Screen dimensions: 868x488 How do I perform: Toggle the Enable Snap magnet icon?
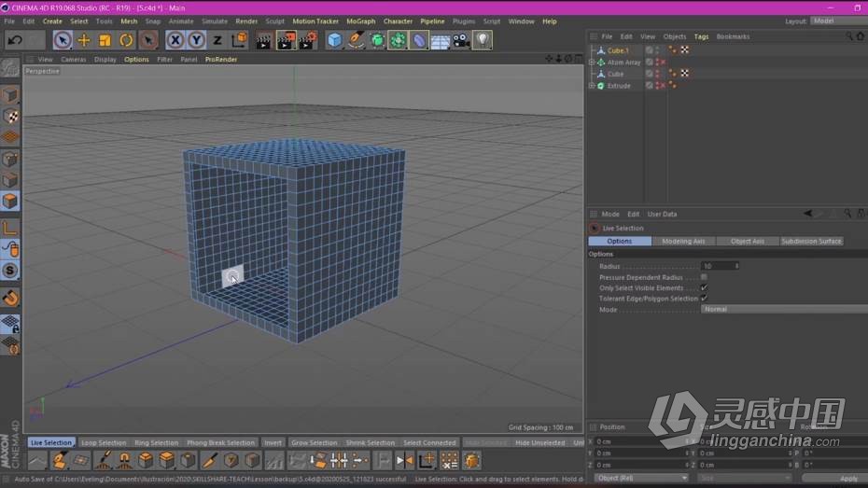[10, 299]
